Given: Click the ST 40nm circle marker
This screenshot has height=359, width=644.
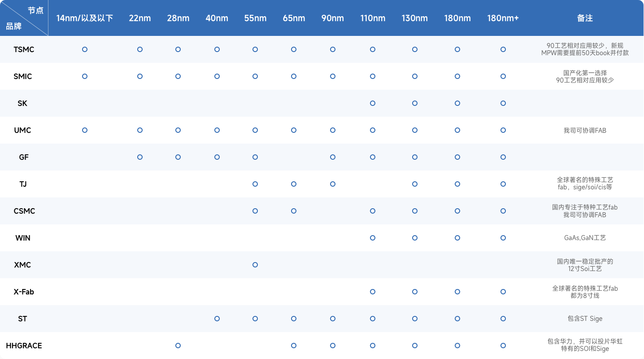Looking at the screenshot, I should [217, 319].
